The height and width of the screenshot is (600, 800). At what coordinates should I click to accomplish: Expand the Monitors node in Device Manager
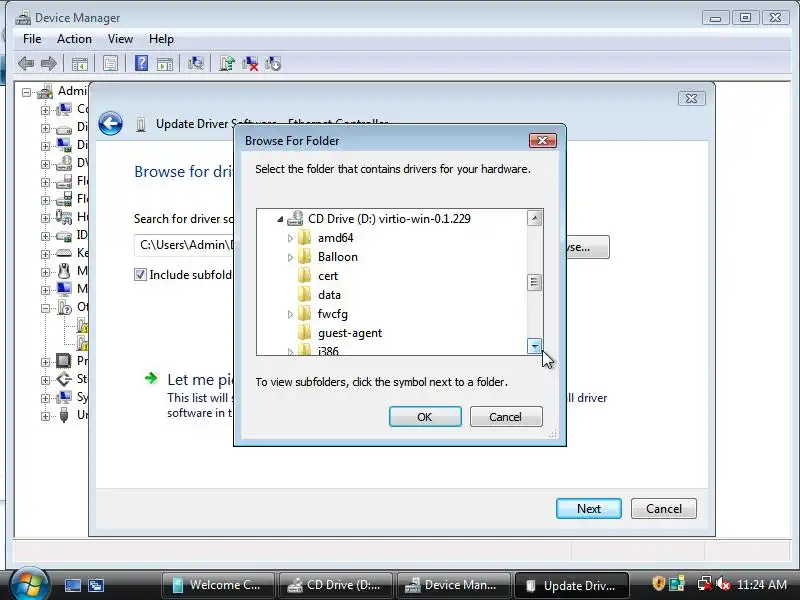point(45,290)
